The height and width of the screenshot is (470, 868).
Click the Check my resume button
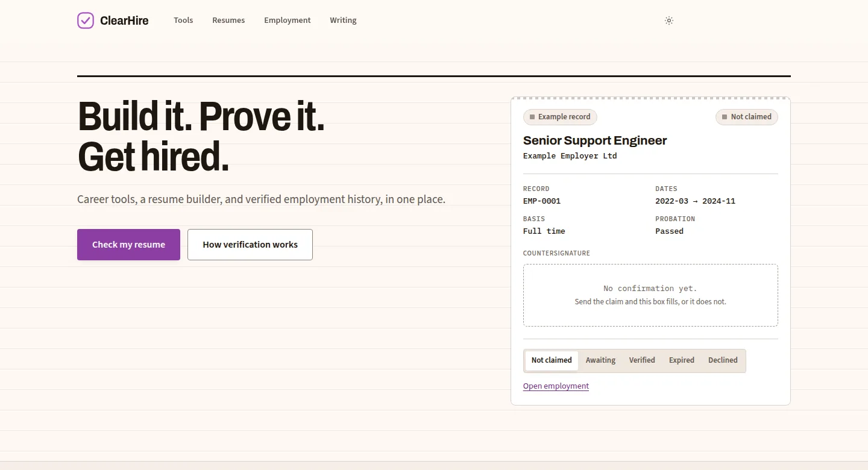tap(128, 245)
